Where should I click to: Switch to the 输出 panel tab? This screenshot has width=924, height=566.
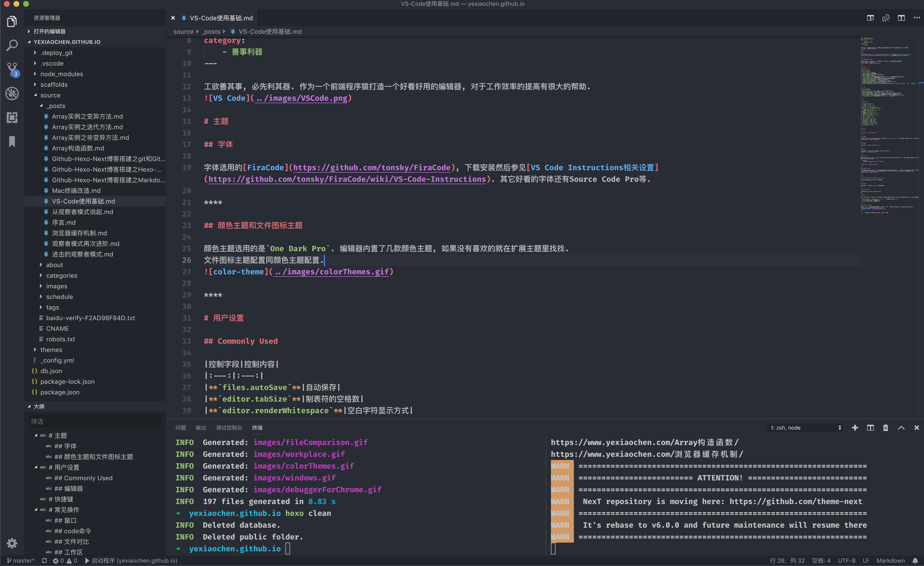coord(201,428)
